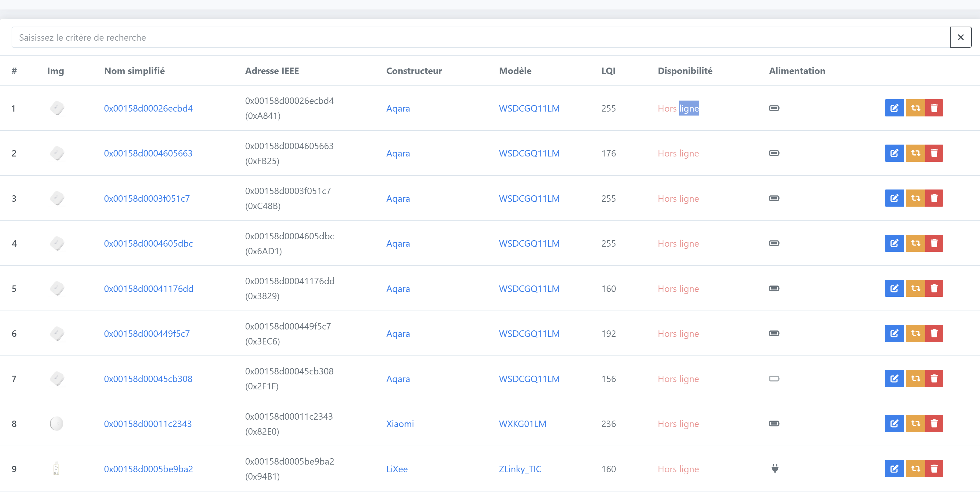Open the ZLinky_TIC model link
The width and height of the screenshot is (980, 493).
(x=520, y=469)
